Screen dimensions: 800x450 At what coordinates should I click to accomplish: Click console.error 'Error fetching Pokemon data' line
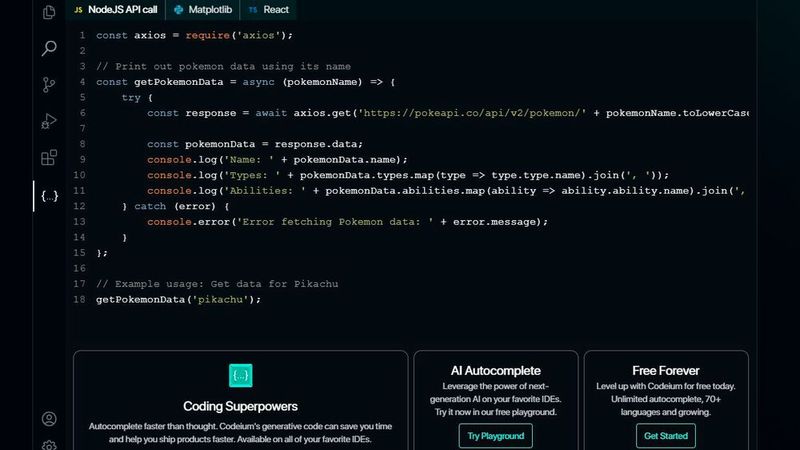click(x=347, y=222)
